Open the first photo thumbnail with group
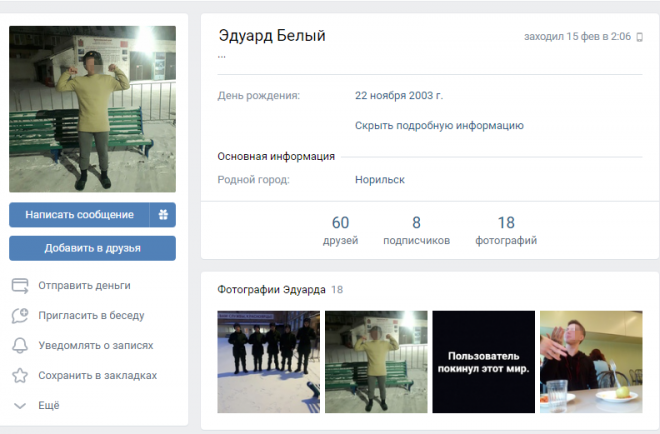The height and width of the screenshot is (434, 660). pyautogui.click(x=269, y=361)
